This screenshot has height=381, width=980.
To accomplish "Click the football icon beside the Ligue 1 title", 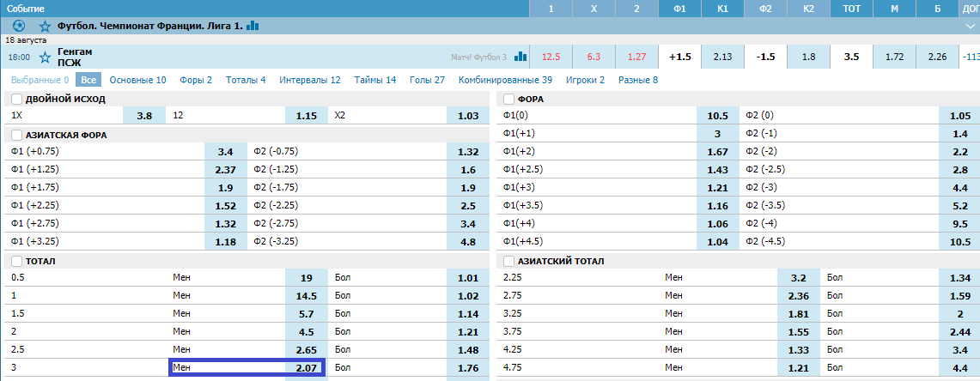I will 18,26.
